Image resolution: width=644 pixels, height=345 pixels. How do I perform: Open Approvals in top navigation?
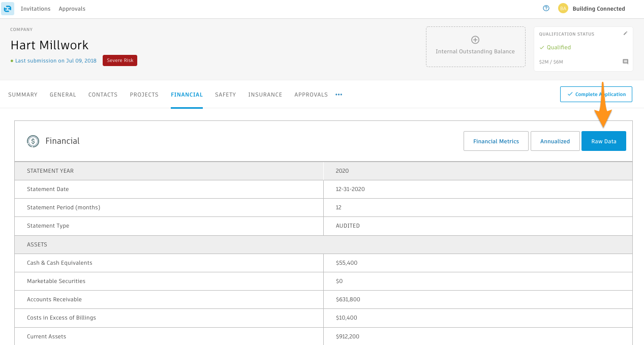72,9
